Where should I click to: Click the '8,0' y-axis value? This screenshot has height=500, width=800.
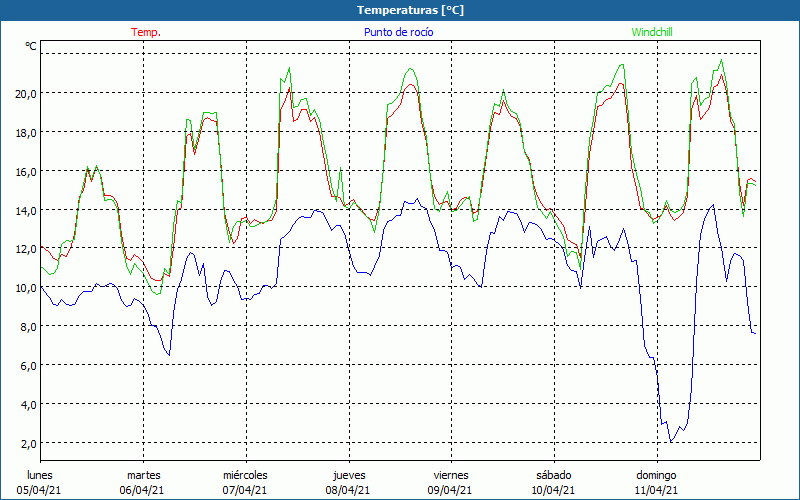click(x=29, y=327)
